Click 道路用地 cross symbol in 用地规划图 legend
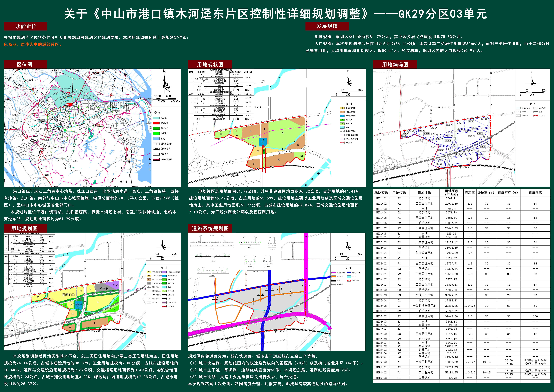This screenshot has width=554, height=392. pyautogui.click(x=149, y=287)
